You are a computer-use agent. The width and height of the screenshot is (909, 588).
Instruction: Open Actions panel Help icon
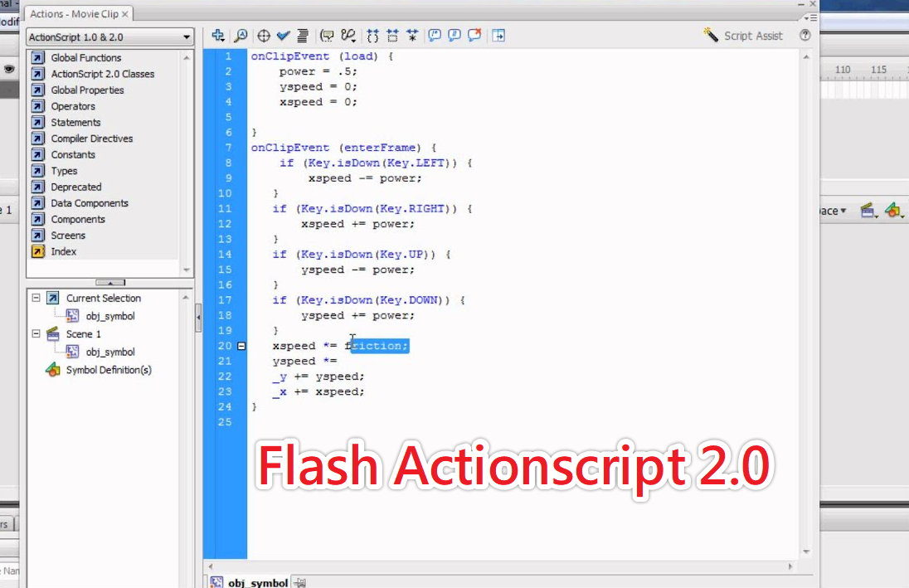click(x=804, y=36)
